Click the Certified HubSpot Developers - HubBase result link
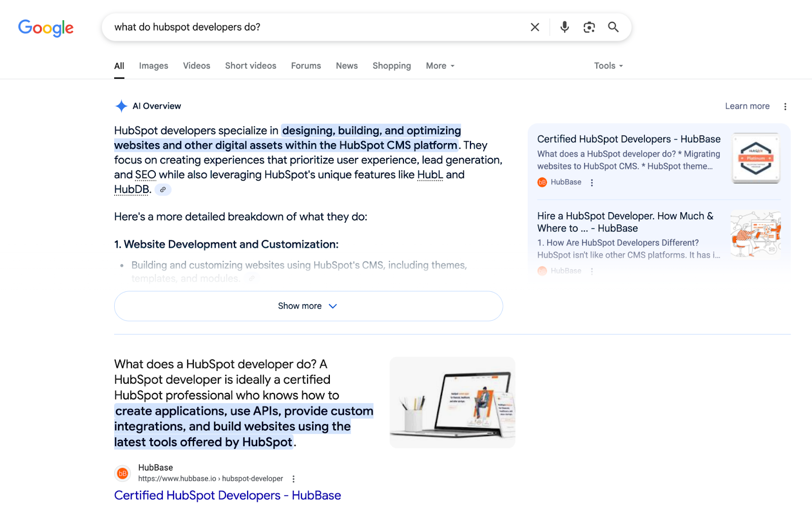 click(x=227, y=495)
